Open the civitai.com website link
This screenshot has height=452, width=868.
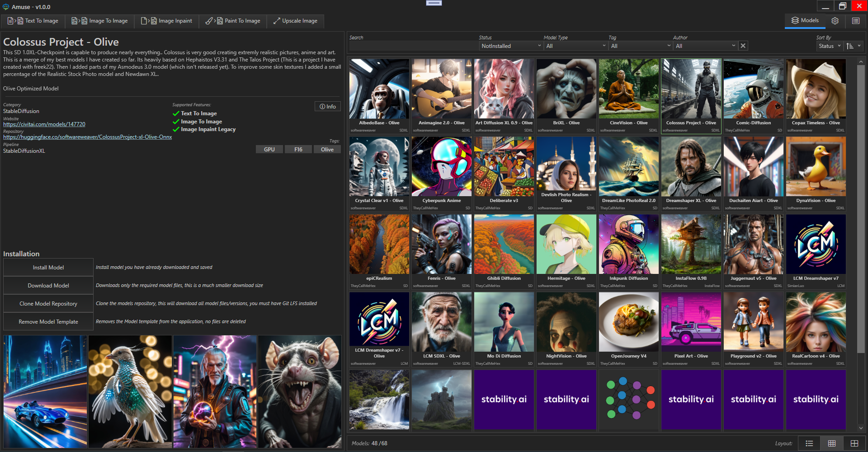[x=44, y=124]
